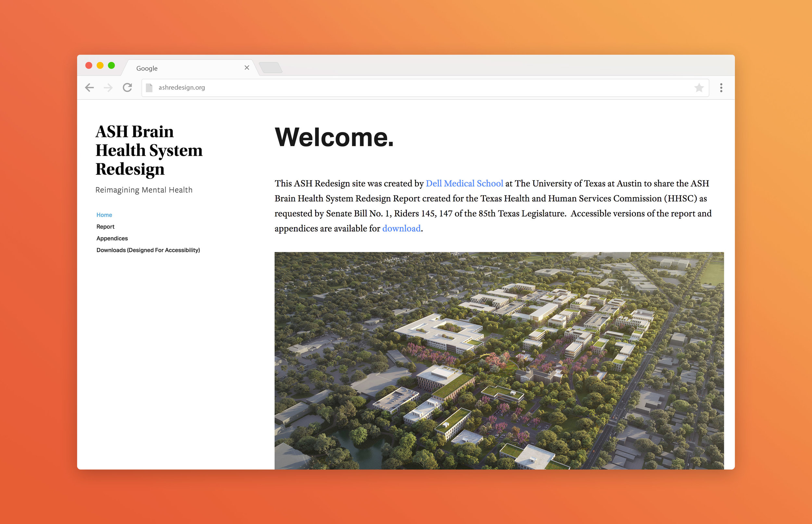Go back with the browser back arrow
This screenshot has height=524, width=812.
(90, 88)
